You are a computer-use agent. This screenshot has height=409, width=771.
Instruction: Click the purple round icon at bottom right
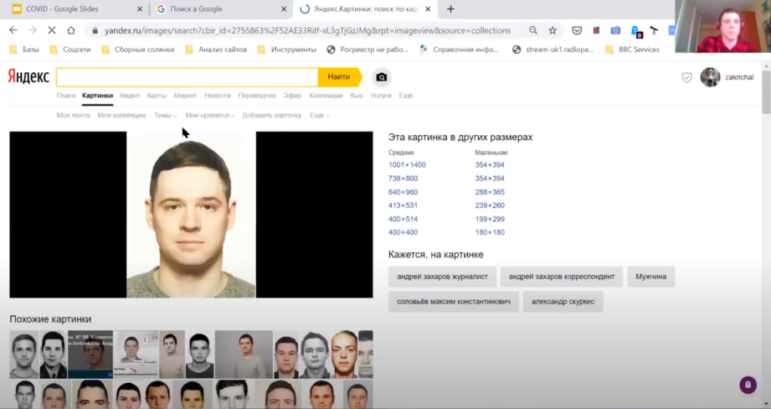tap(747, 385)
